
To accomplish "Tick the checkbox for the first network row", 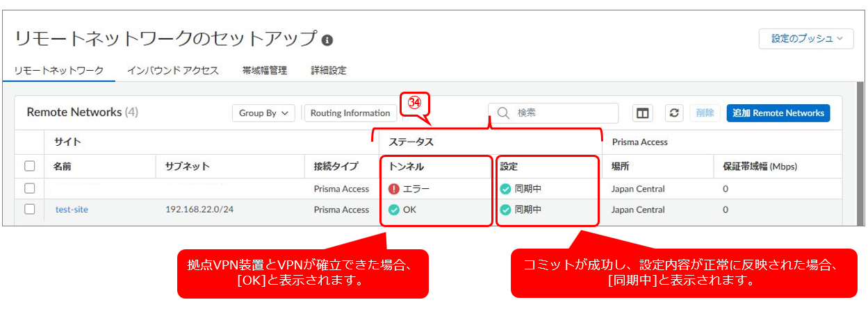I will pos(29,188).
